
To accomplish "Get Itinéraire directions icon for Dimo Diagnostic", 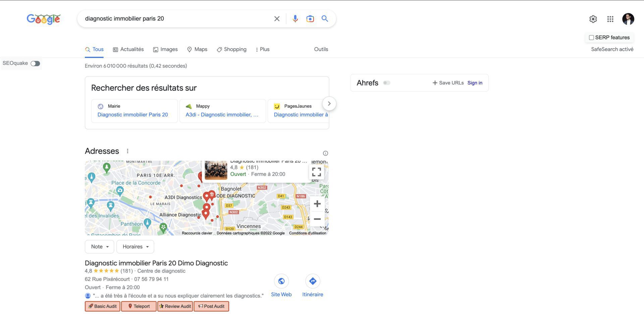I will tap(313, 281).
